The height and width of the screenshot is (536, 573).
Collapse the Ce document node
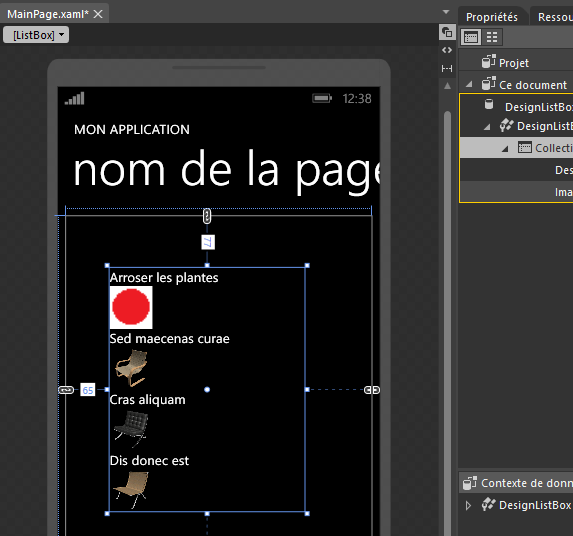469,85
